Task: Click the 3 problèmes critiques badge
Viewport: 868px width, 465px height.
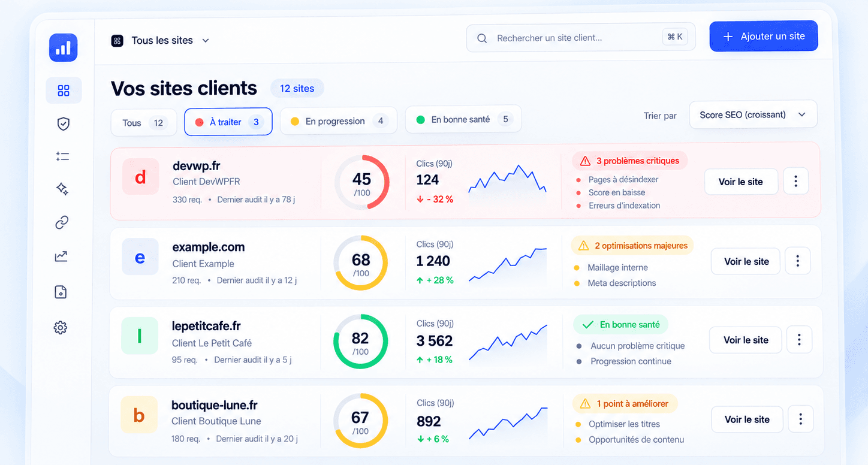Action: pyautogui.click(x=629, y=161)
